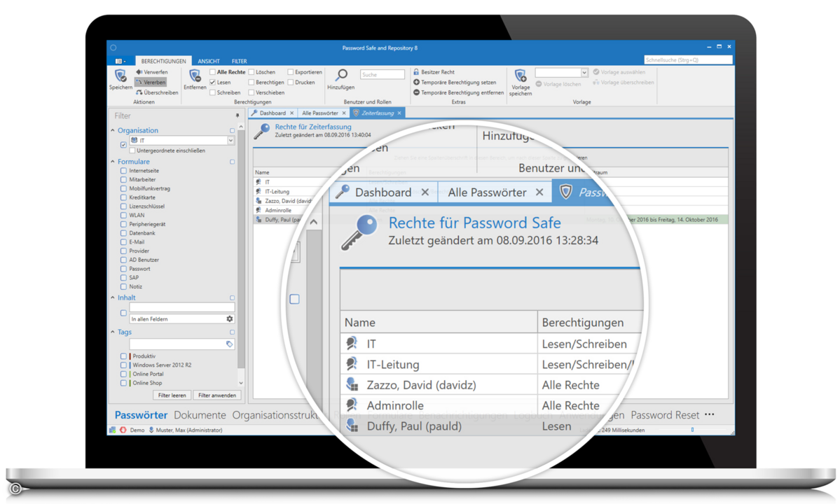Tick Untergeordnete einschließen checkbox
The image size is (840, 504).
coord(132,150)
